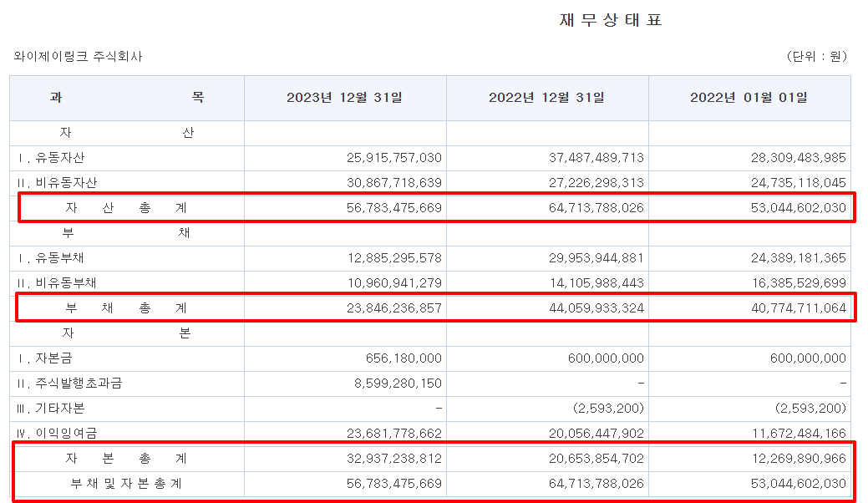Click the value 14,105,988,443
The image size is (868, 503).
596,283
